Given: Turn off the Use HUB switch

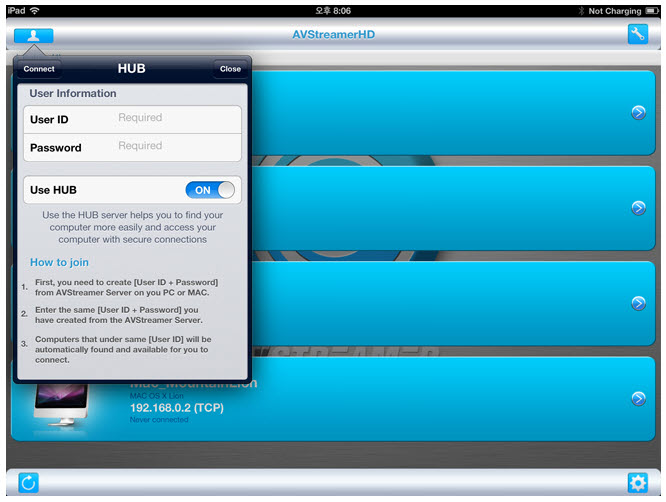Looking at the screenshot, I should pyautogui.click(x=210, y=190).
